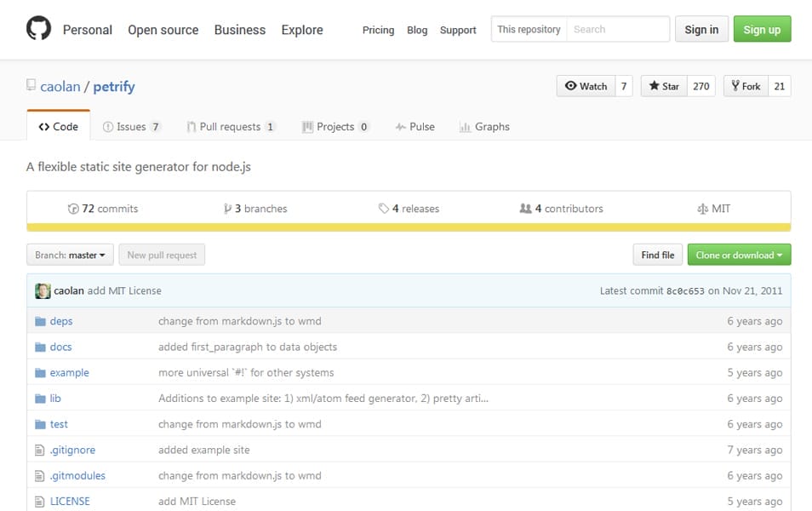This screenshot has width=812, height=511.
Task: Click the caolan avatar thumbnail
Action: click(x=43, y=291)
